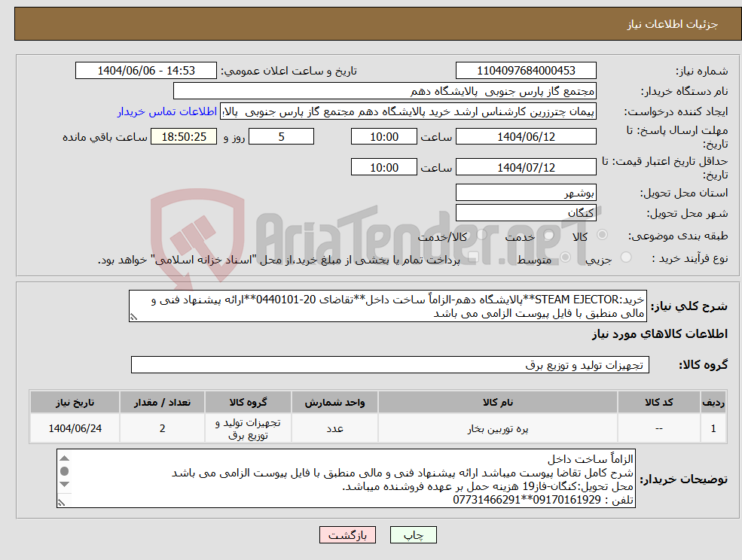Click the deadline date field 1404/06/12
This screenshot has height=560, width=742.
(526, 136)
